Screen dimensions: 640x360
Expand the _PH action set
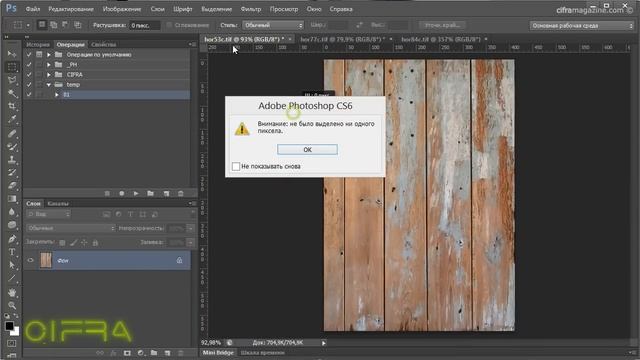point(49,64)
